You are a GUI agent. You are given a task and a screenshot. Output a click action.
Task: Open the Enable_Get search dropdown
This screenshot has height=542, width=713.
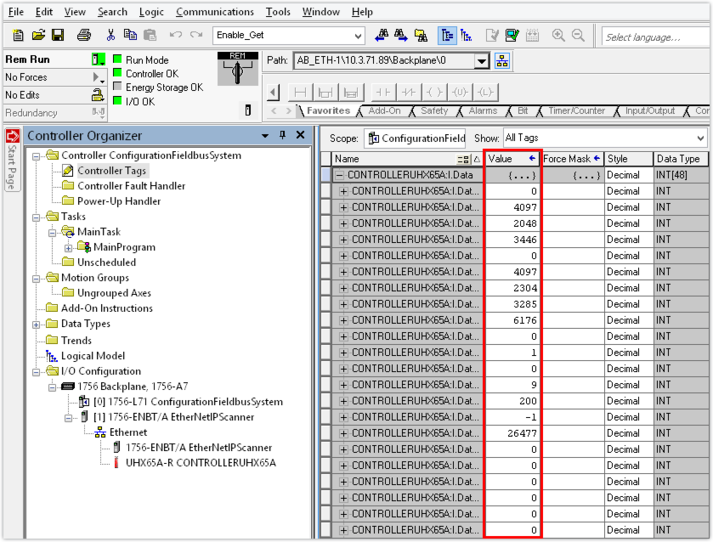pos(358,36)
